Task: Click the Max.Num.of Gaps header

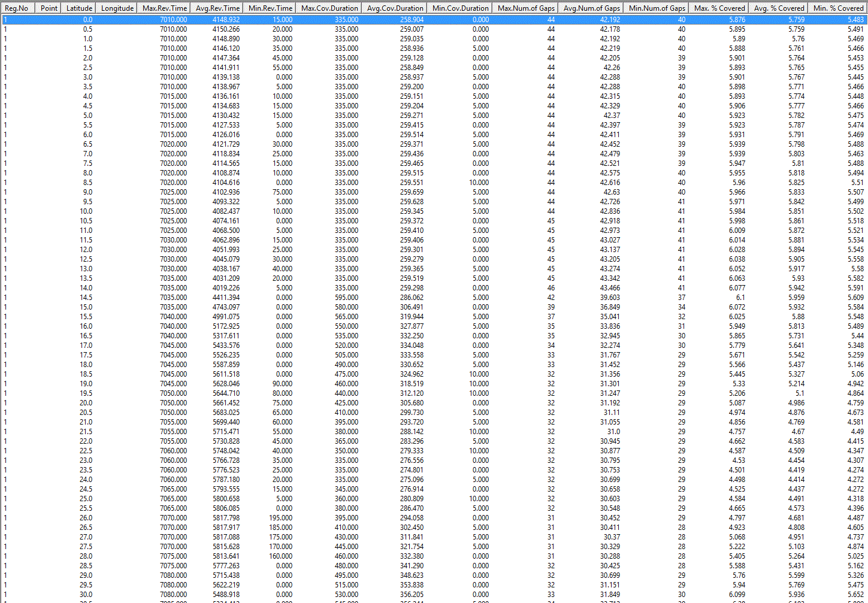Action: [527, 8]
